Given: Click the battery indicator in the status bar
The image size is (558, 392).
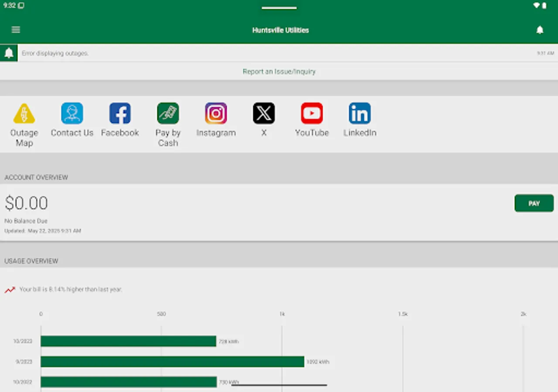Looking at the screenshot, I should coord(544,5).
